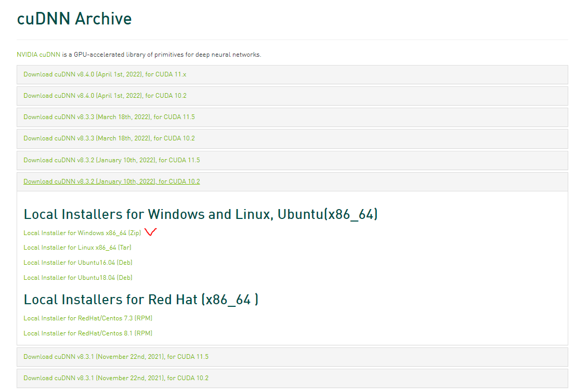Download Local Installer for RedHat/Centos 8.1 RPM
Viewport: 588px width, 389px height.
pyautogui.click(x=88, y=333)
